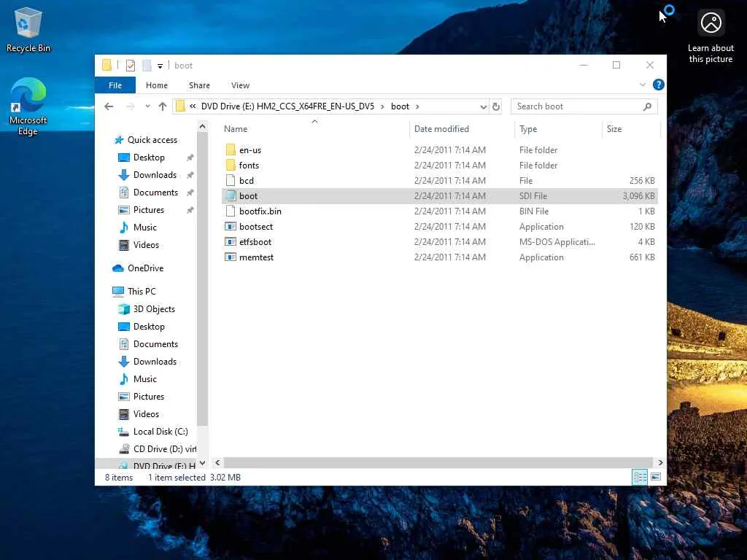Open Videos under This PC
The image size is (747, 560).
click(138, 414)
